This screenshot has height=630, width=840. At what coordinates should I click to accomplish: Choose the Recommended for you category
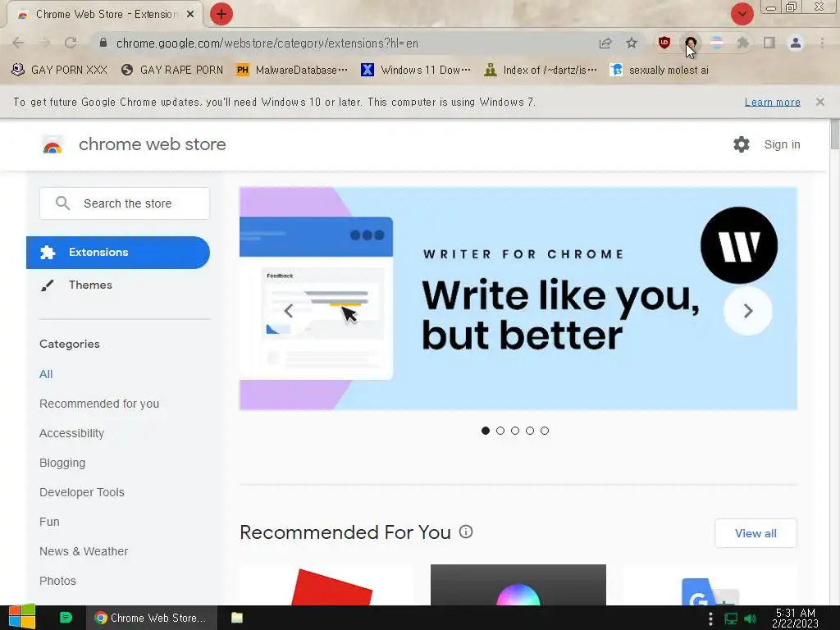pos(99,404)
